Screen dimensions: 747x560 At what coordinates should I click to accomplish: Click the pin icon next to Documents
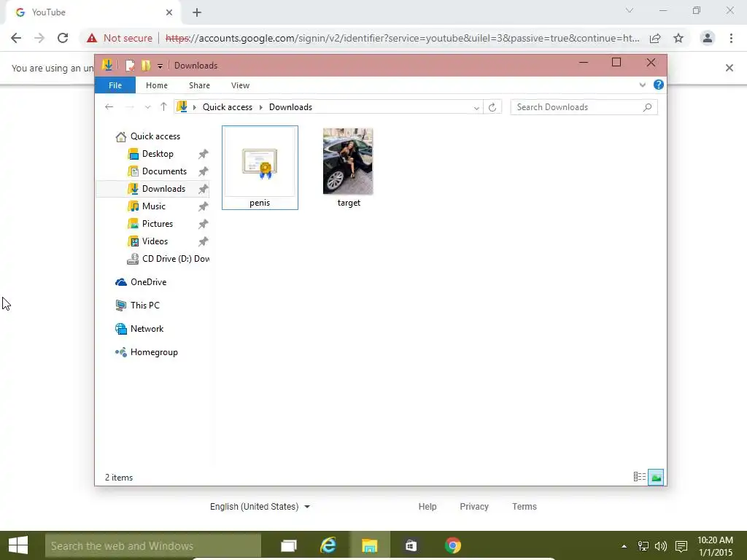[203, 171]
